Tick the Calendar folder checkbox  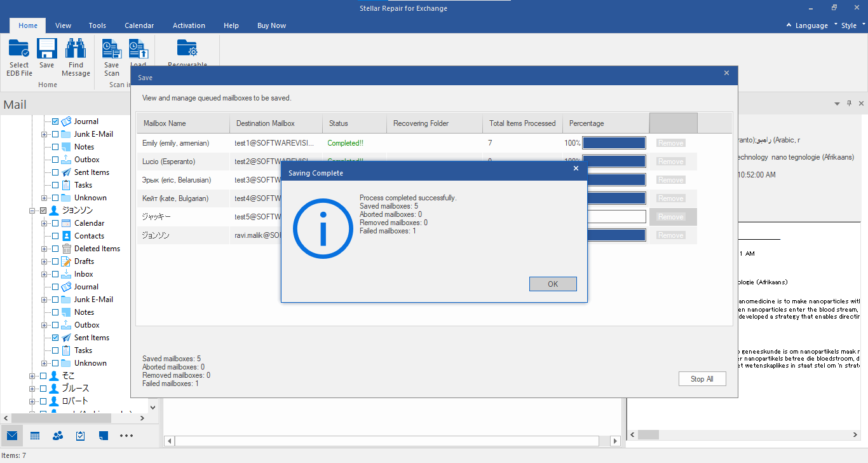(x=55, y=223)
